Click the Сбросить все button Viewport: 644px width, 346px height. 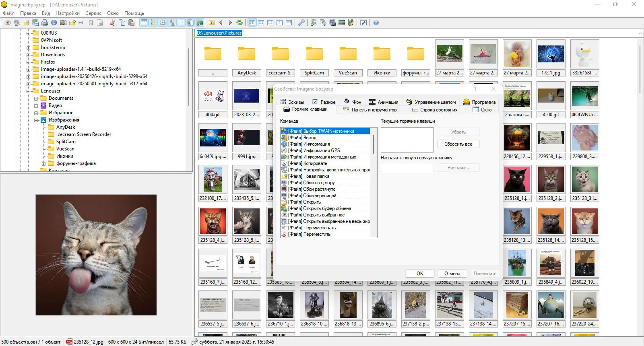458,144
